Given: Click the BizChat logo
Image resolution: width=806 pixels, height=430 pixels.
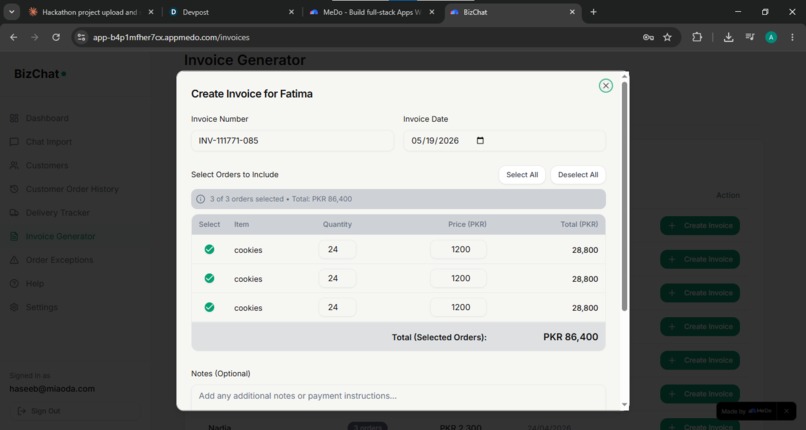Looking at the screenshot, I should (x=40, y=74).
